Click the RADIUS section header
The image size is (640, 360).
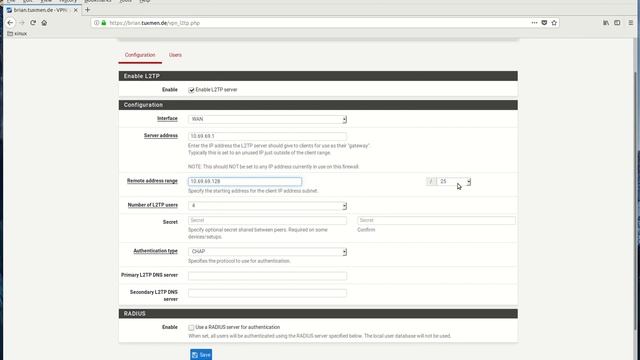tap(318, 313)
